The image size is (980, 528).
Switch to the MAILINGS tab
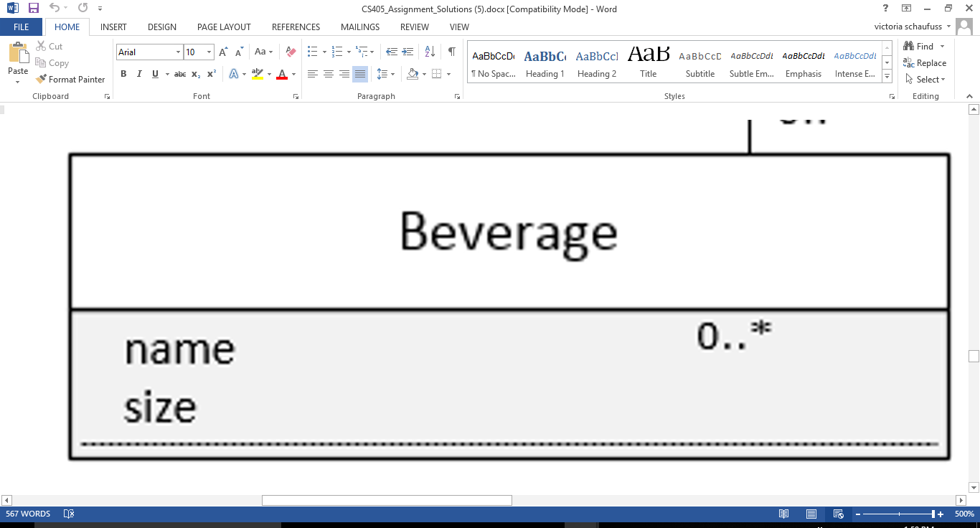click(x=360, y=27)
